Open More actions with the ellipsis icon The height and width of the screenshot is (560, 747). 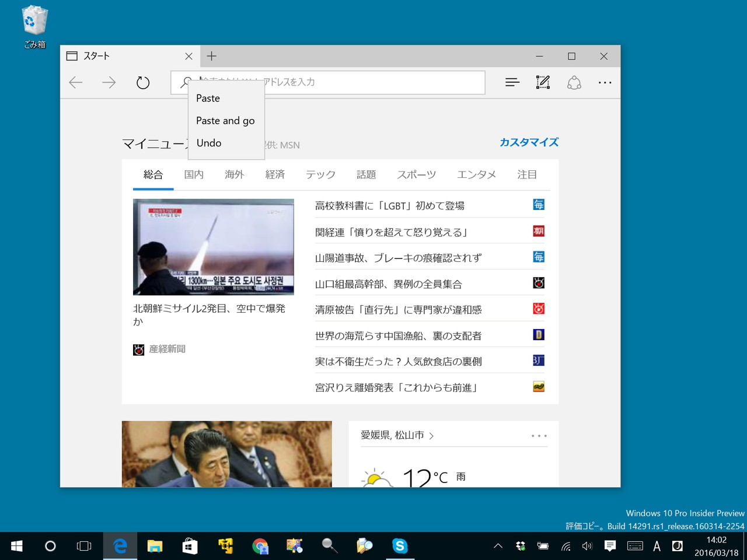(x=605, y=82)
